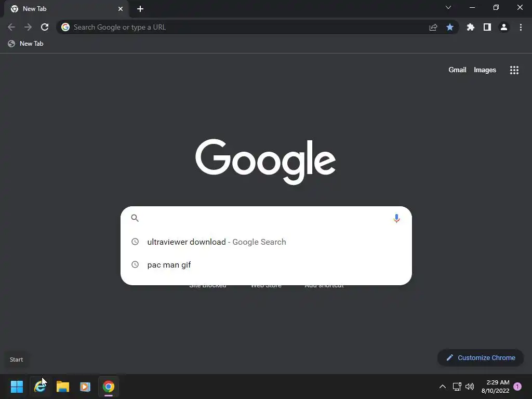Go forward with the forward arrow
Screen dimensions: 532x399
tap(28, 27)
